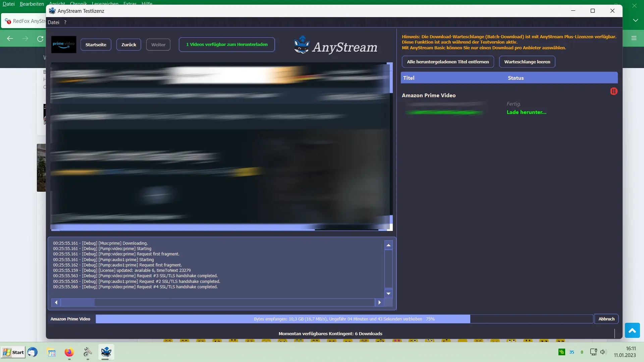Click the AnyStream window title icon
Image resolution: width=644 pixels, height=362 pixels.
tap(52, 11)
